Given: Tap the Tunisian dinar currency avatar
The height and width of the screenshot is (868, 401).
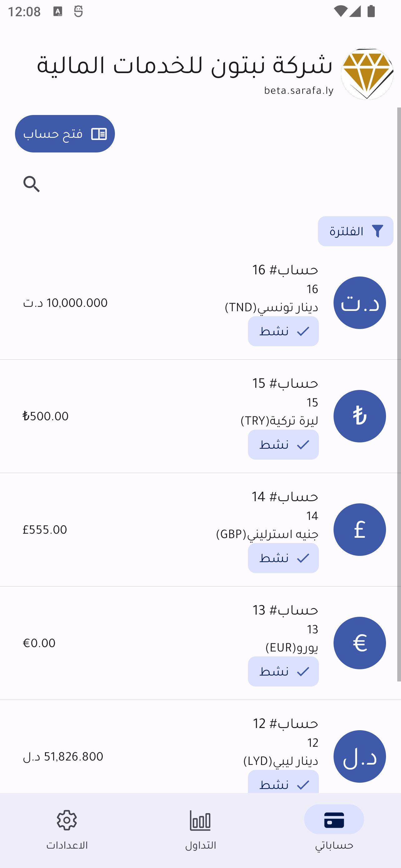Looking at the screenshot, I should [359, 302].
